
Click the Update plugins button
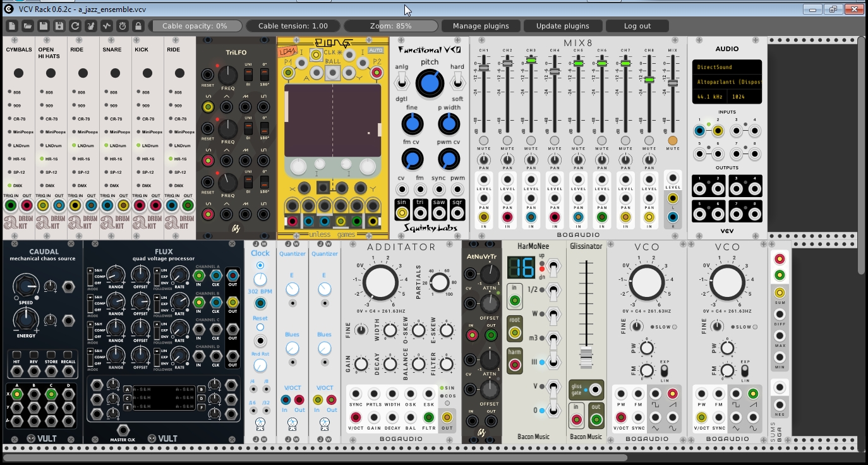[x=563, y=26]
